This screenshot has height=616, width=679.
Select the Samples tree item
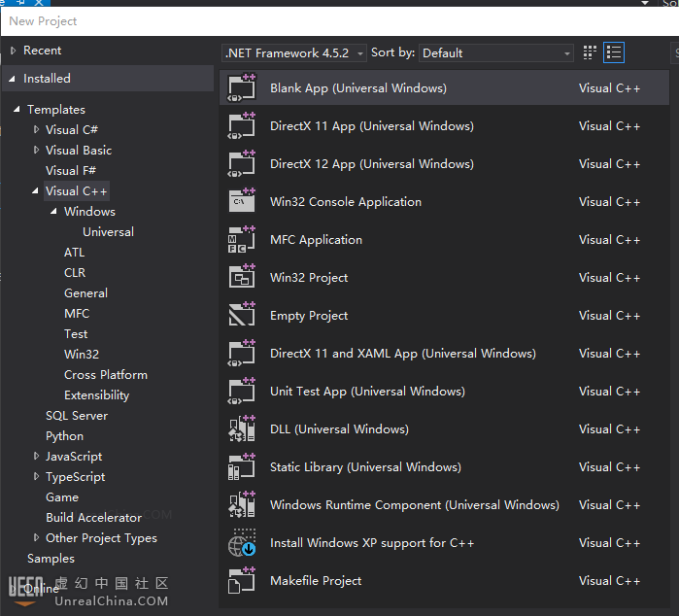pos(51,559)
